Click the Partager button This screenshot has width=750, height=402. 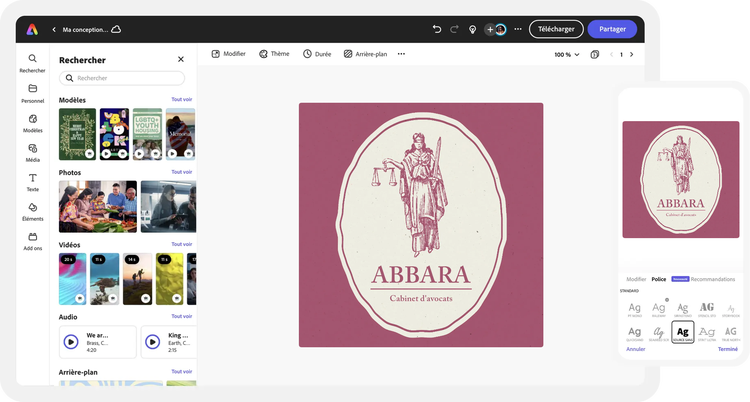click(612, 29)
